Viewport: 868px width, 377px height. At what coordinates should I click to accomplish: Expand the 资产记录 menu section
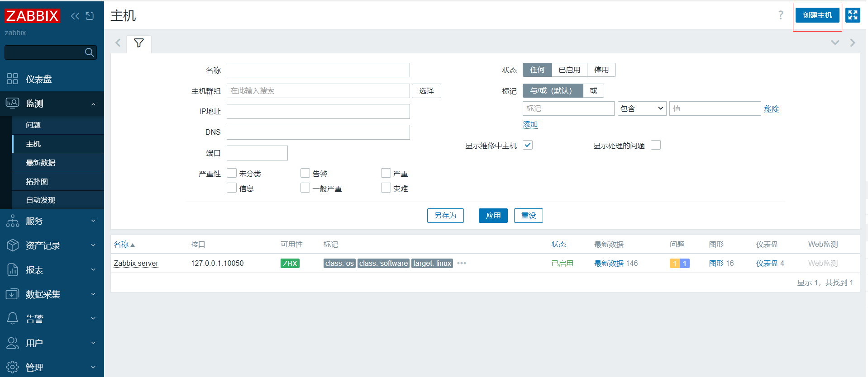pyautogui.click(x=93, y=245)
